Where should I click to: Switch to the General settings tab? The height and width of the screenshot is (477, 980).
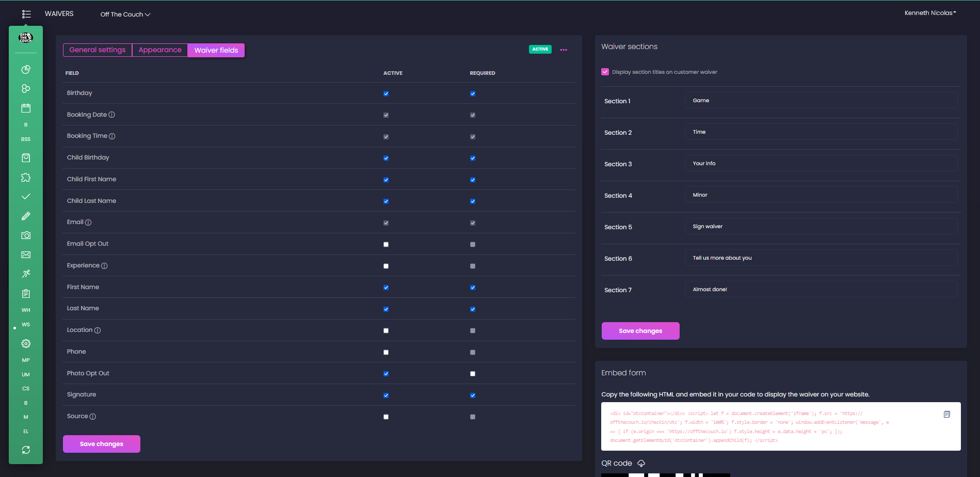(98, 50)
